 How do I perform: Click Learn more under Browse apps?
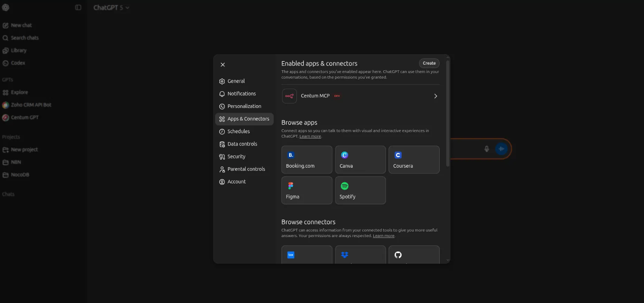pos(310,136)
